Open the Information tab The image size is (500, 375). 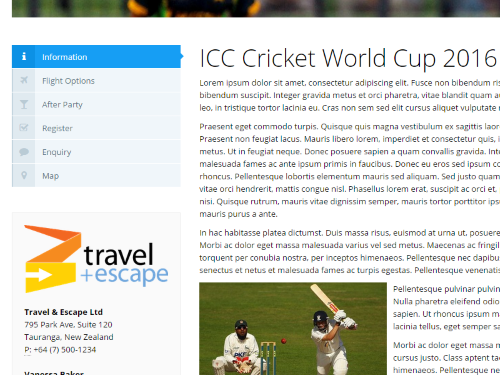click(x=96, y=57)
